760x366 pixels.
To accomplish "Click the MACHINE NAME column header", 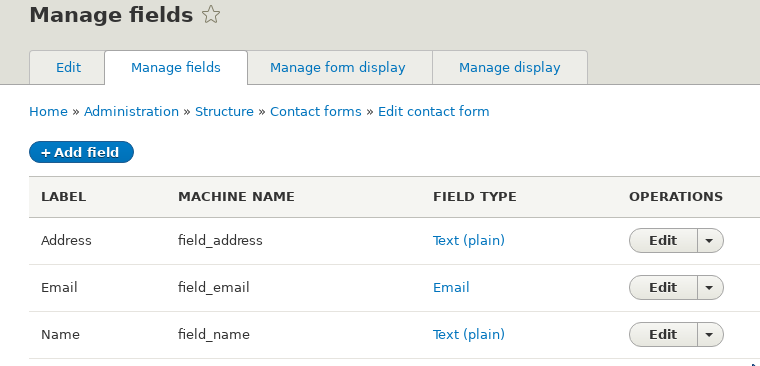I will click(x=236, y=197).
